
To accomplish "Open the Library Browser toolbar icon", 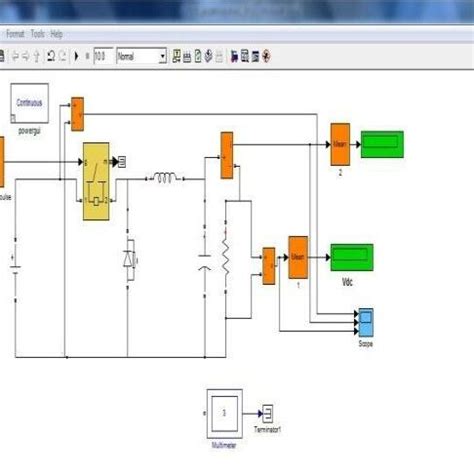I will coord(234,56).
